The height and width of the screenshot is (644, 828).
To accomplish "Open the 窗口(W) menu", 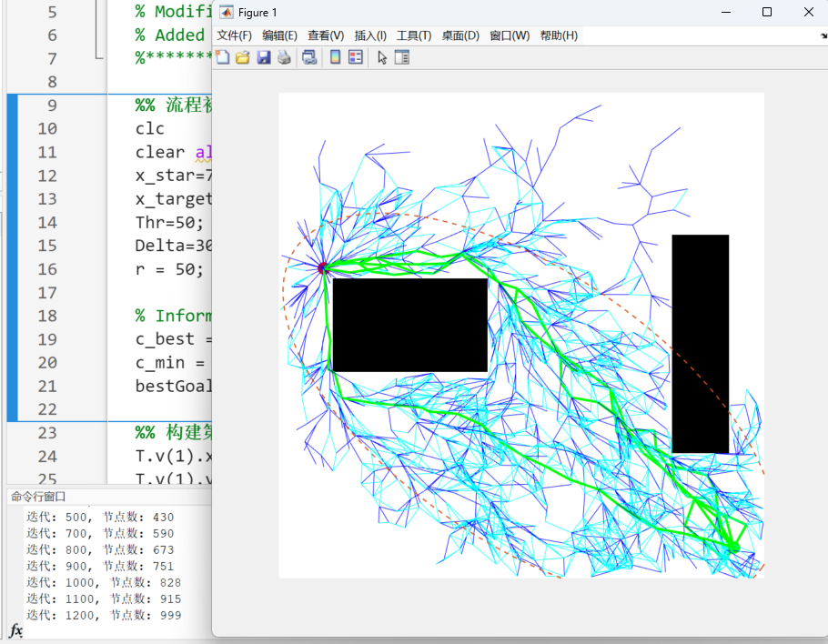I will 510,35.
